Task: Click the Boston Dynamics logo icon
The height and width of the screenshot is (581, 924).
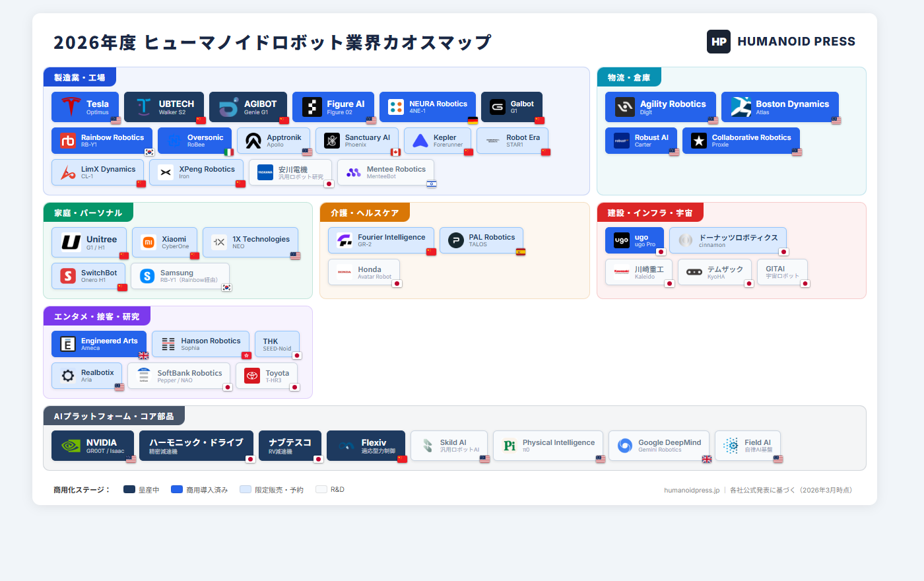Action: (740, 107)
